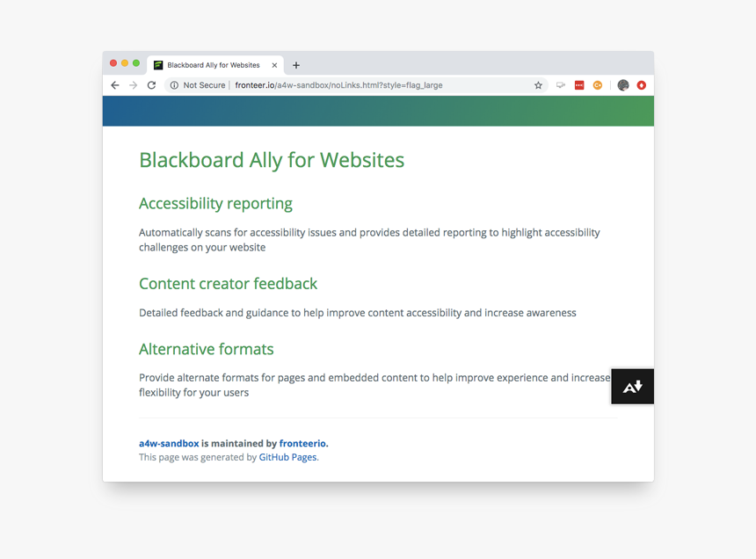This screenshot has width=756, height=559.
Task: Open a new tab with plus button
Action: pyautogui.click(x=296, y=65)
